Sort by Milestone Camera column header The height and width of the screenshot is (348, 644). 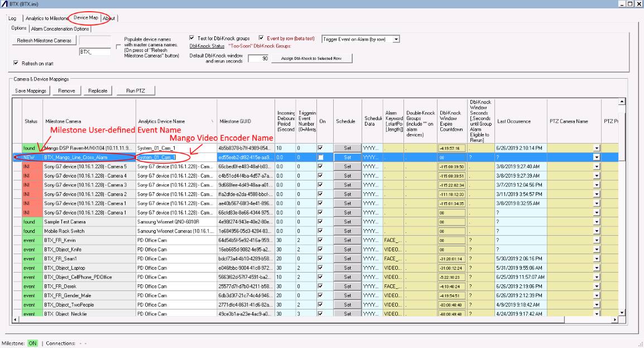tap(89, 121)
